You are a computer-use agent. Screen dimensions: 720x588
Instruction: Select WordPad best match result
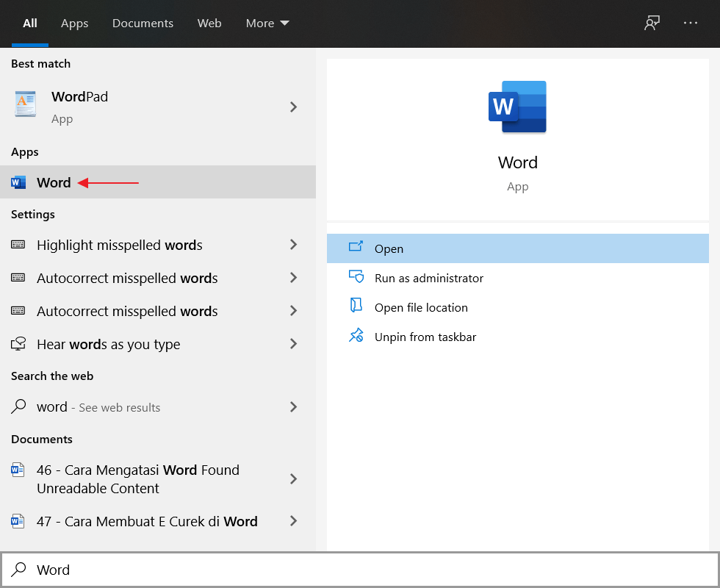(158, 107)
